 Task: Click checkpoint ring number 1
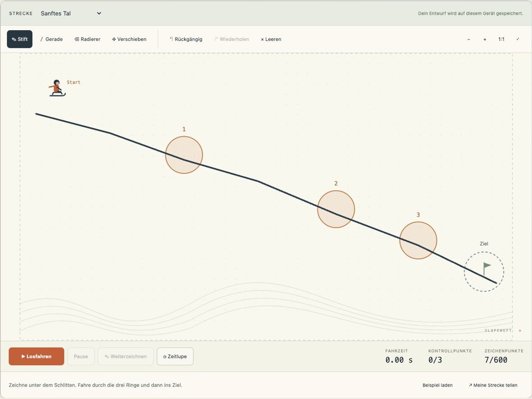point(184,155)
